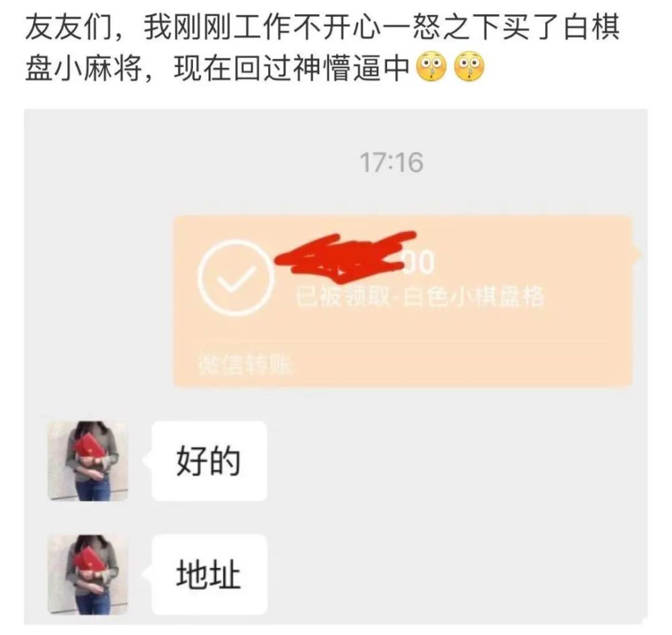Screen dimensions: 672x635
Task: Click the divider line above 微信转账
Action: point(403,341)
